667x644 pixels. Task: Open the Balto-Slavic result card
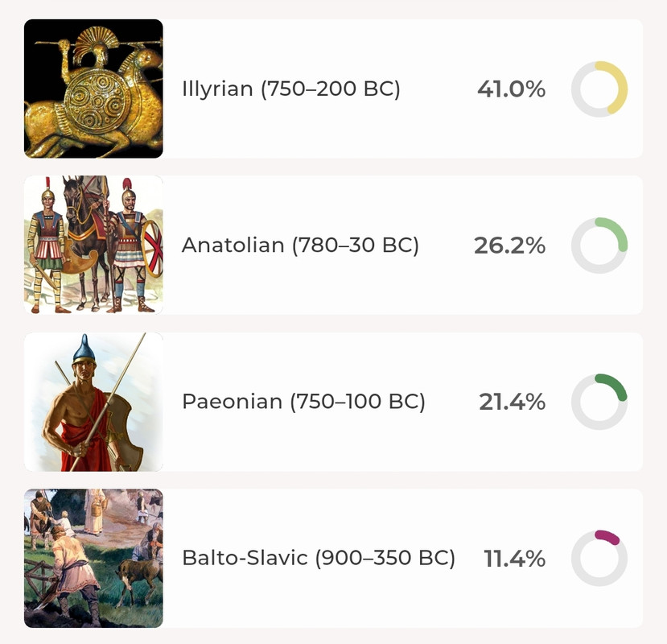pos(333,558)
